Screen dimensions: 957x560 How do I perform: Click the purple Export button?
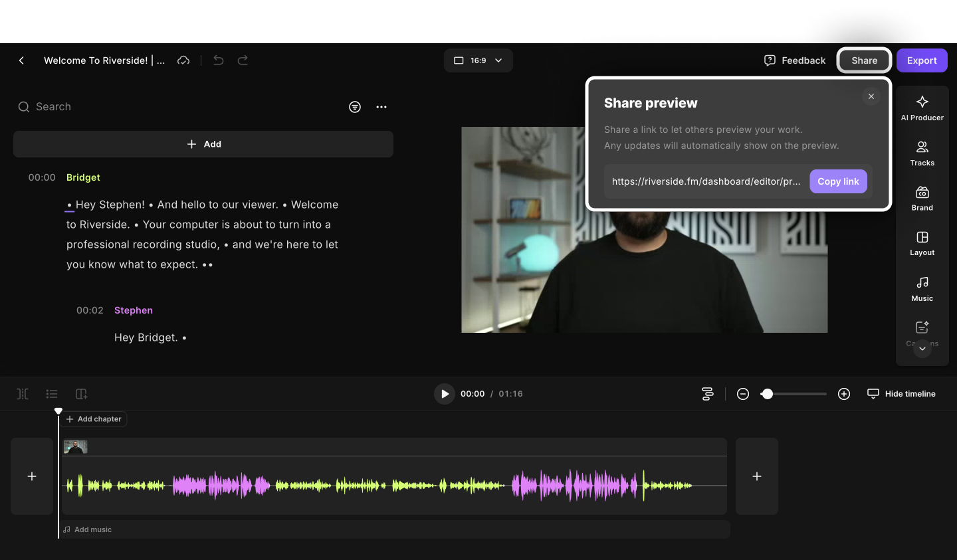coord(922,60)
